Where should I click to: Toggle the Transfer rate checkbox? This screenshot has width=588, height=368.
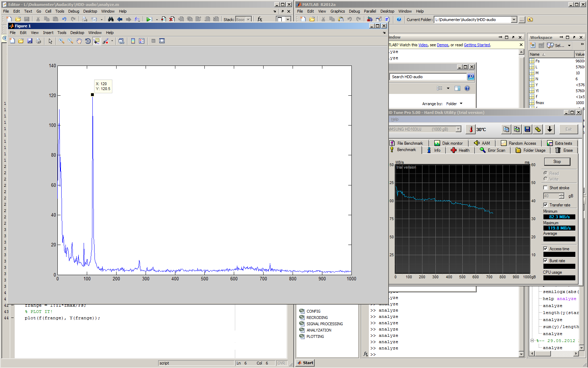coord(545,205)
